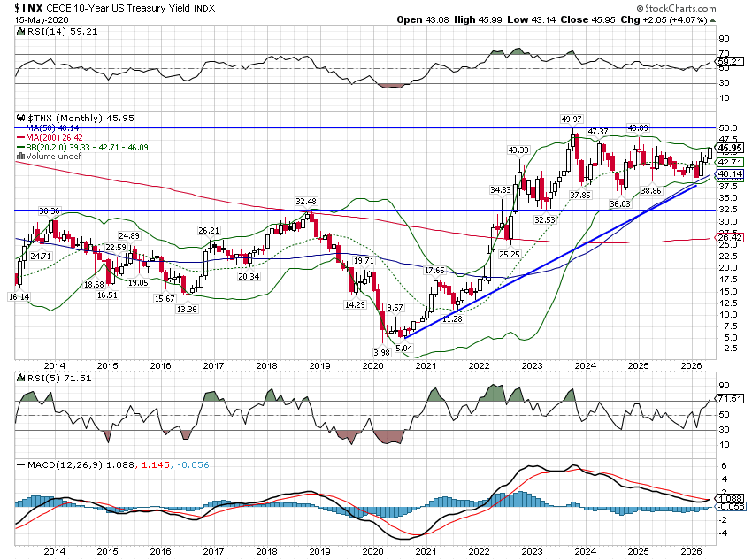This screenshot has height=560, width=752.
Task: Click the up arrow after the Chg value
Action: 712,20
